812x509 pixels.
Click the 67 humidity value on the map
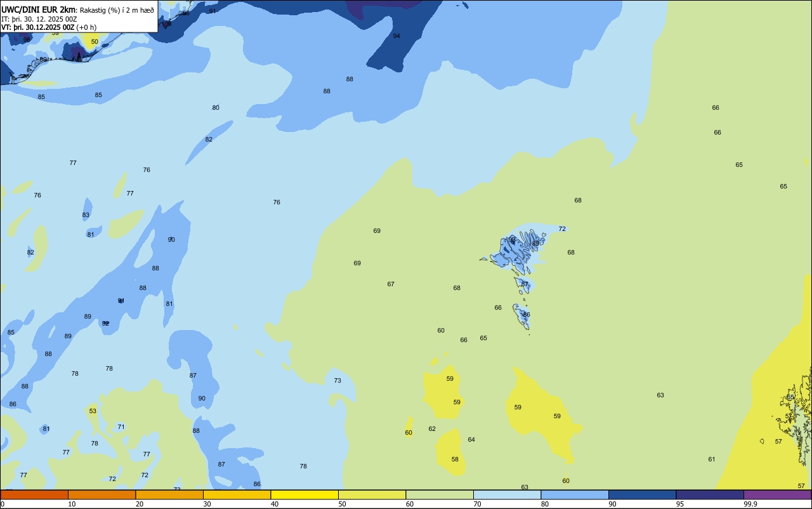point(391,284)
